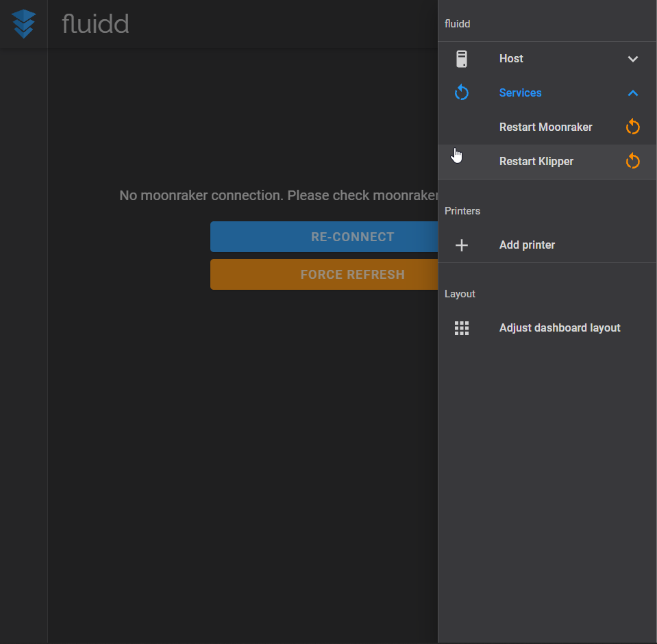Click the fluidd text in the top app bar
657x644 pixels.
(95, 23)
